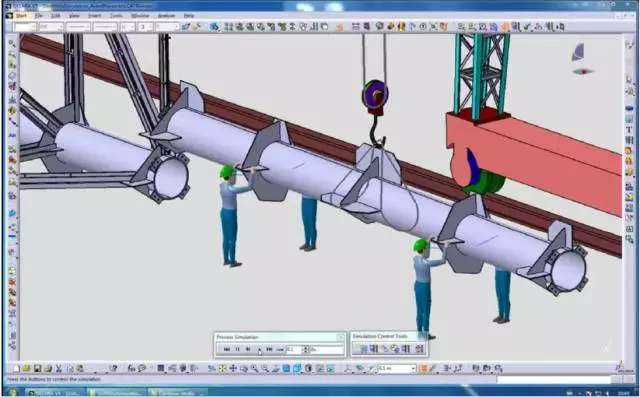
Task: Click the last icon in Simulation Control Tools
Action: click(x=419, y=349)
